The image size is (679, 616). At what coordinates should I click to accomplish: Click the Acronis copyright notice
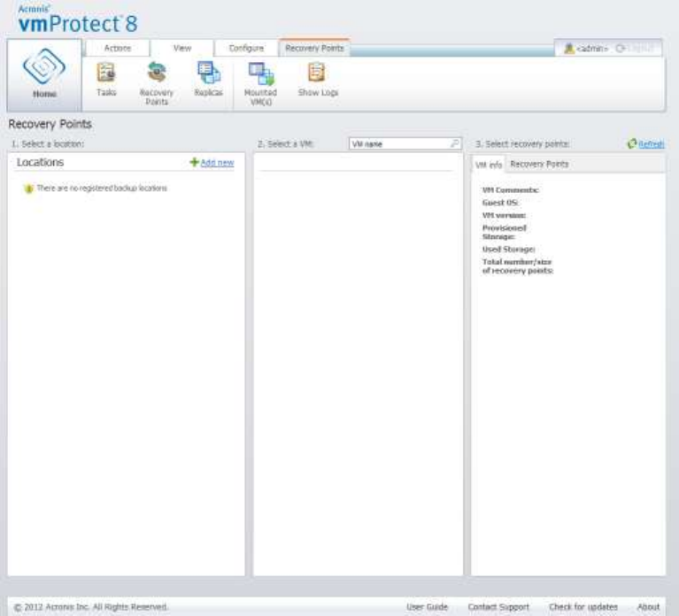pyautogui.click(x=91, y=607)
